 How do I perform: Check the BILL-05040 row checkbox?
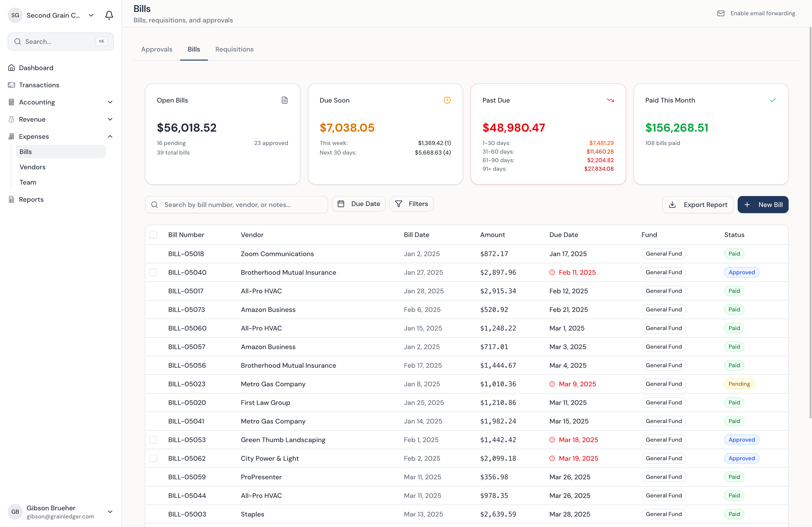[153, 272]
